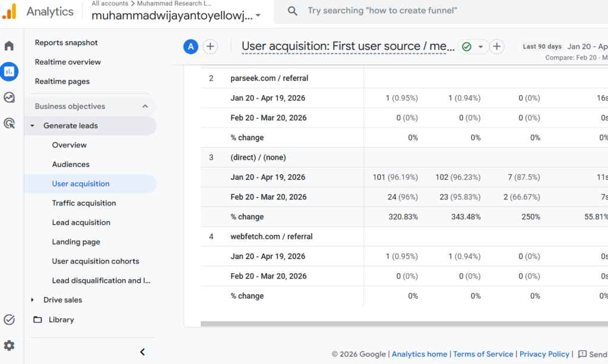608x364 pixels.
Task: Click the 343.48% change cell
Action: coord(465,217)
